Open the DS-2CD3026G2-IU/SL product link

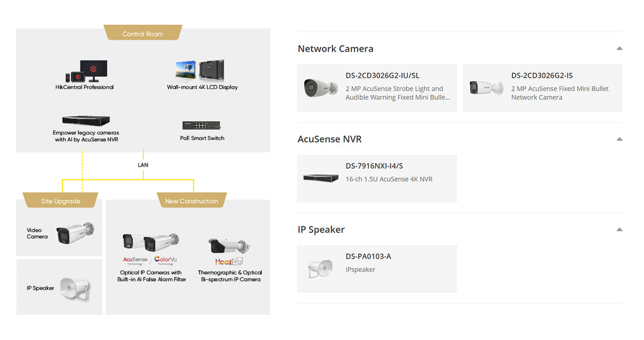[383, 76]
